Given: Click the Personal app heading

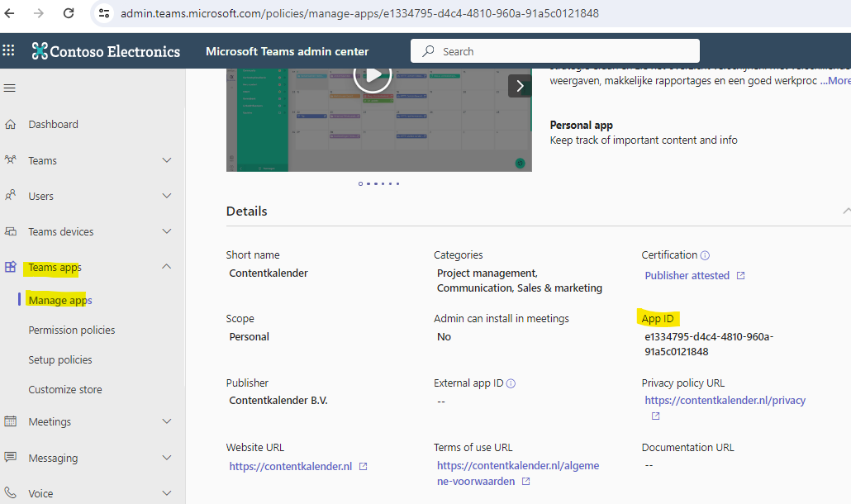Looking at the screenshot, I should (x=582, y=126).
